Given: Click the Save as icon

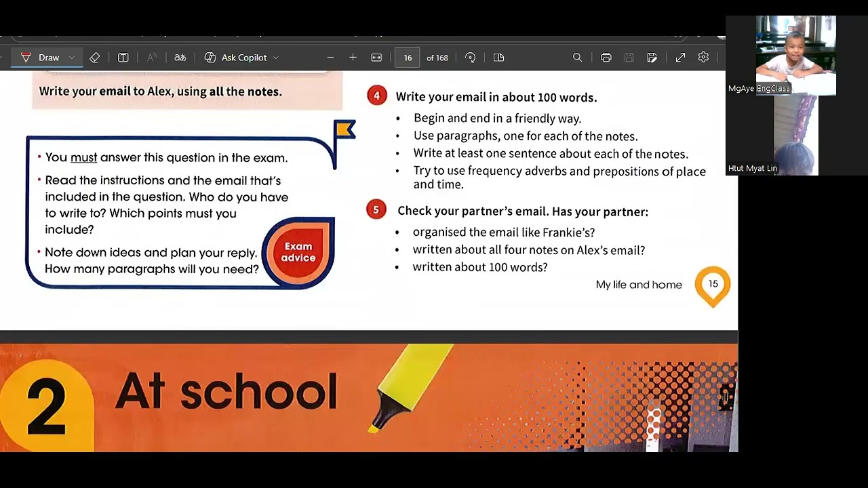Looking at the screenshot, I should click(x=652, y=58).
